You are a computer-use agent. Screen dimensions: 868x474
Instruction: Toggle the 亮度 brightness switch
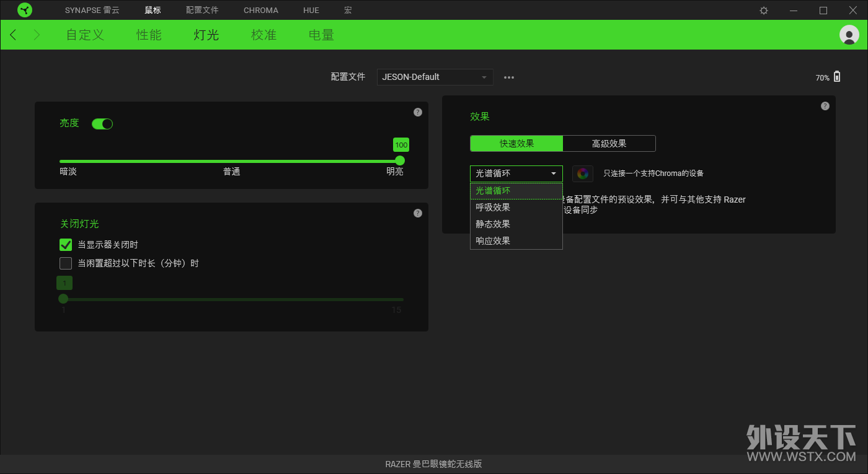(102, 124)
